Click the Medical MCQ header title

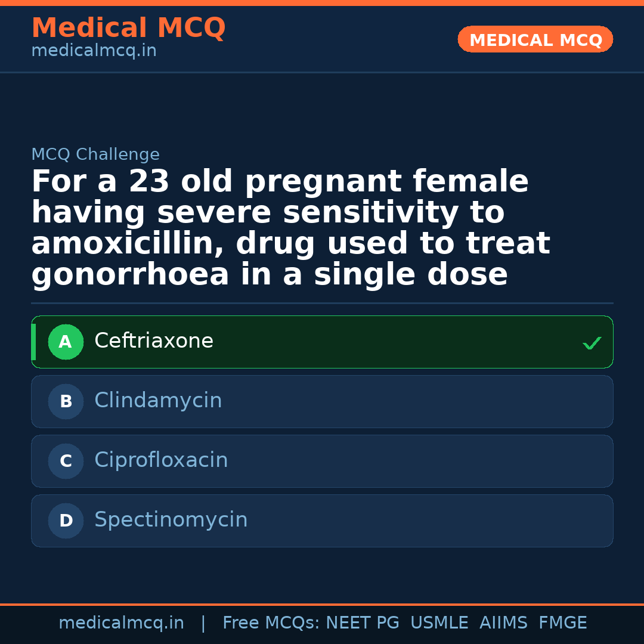[x=128, y=28]
